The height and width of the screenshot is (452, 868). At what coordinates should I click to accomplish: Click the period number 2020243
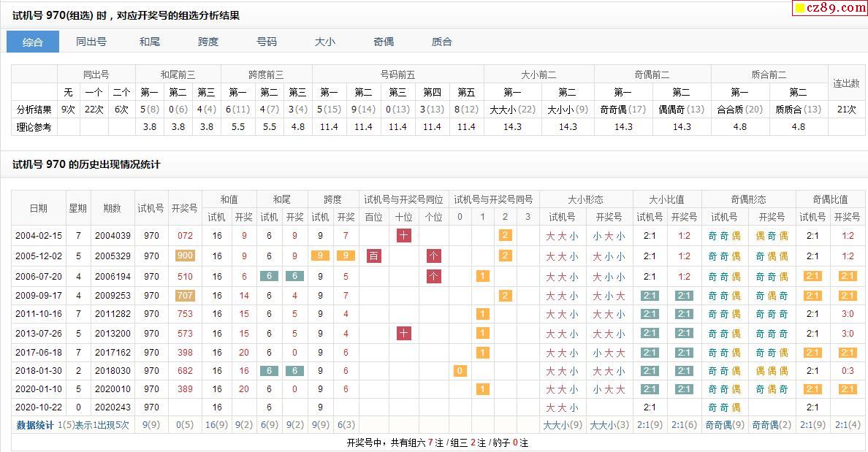tap(112, 407)
